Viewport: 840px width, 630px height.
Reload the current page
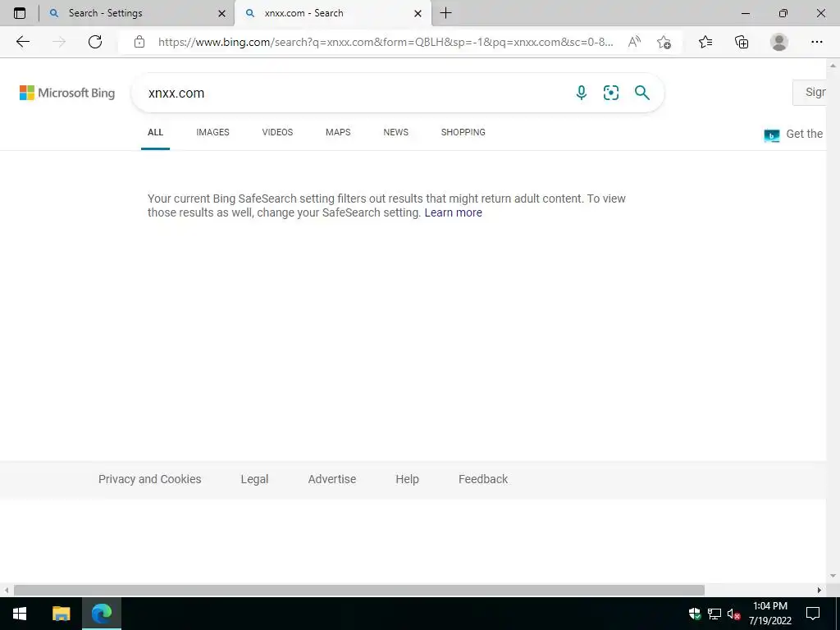click(95, 42)
